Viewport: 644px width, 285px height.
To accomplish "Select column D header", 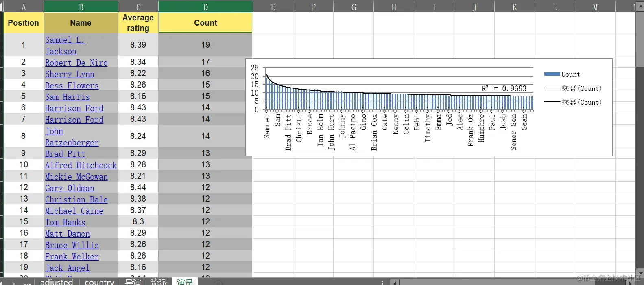I will click(205, 7).
